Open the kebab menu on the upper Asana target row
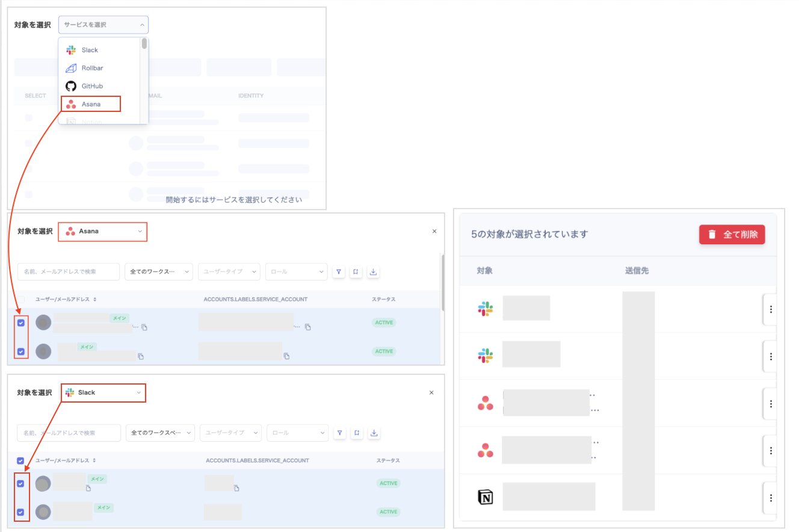Image resolution: width=799 pixels, height=532 pixels. [x=771, y=403]
